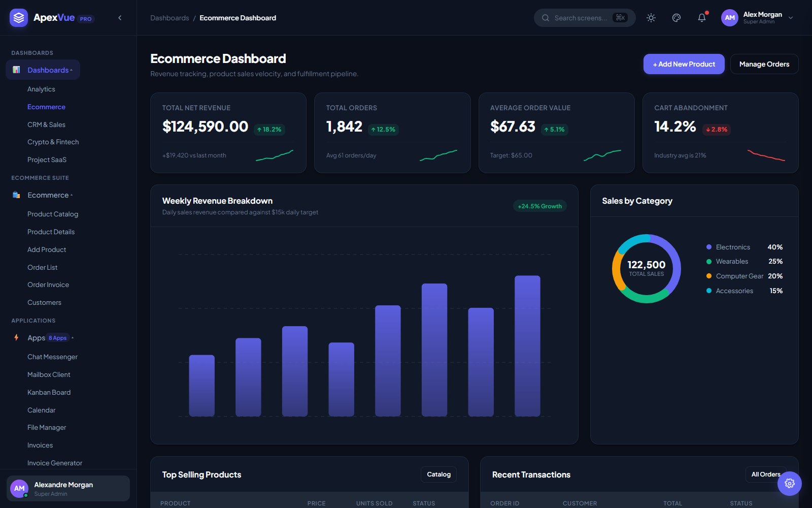This screenshot has width=812, height=508.
Task: Click the tallest bar in Weekly Revenue chart
Action: (527, 346)
